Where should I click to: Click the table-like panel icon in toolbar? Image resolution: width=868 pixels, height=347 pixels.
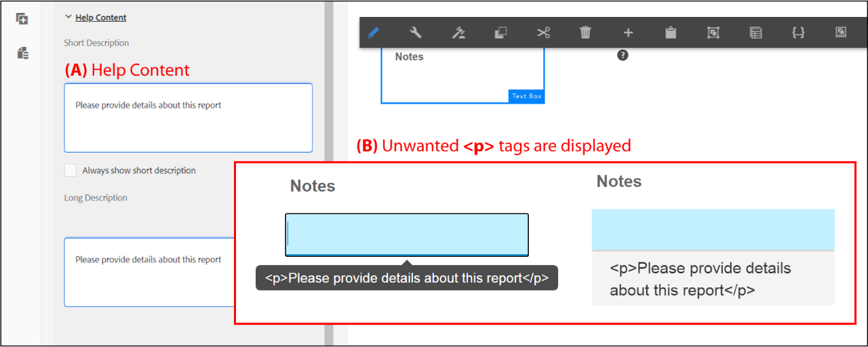tap(755, 33)
